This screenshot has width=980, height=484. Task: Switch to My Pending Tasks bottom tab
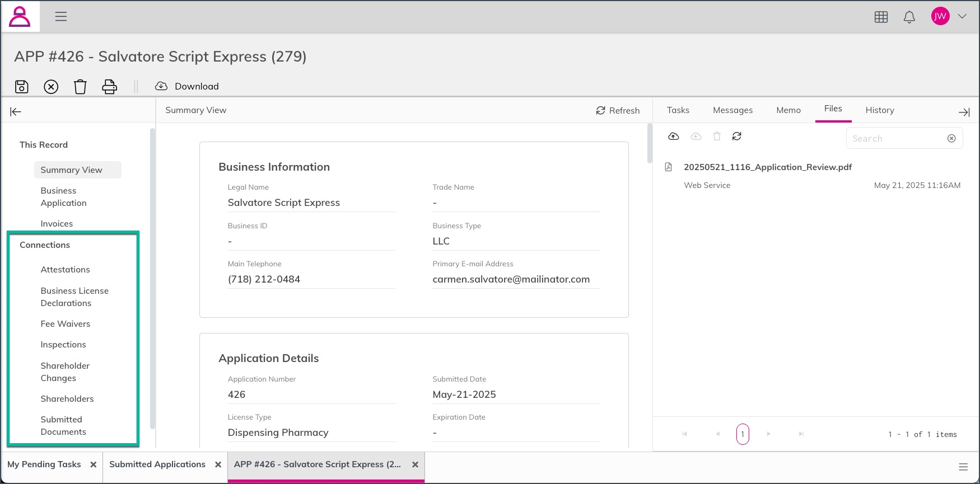pos(44,464)
